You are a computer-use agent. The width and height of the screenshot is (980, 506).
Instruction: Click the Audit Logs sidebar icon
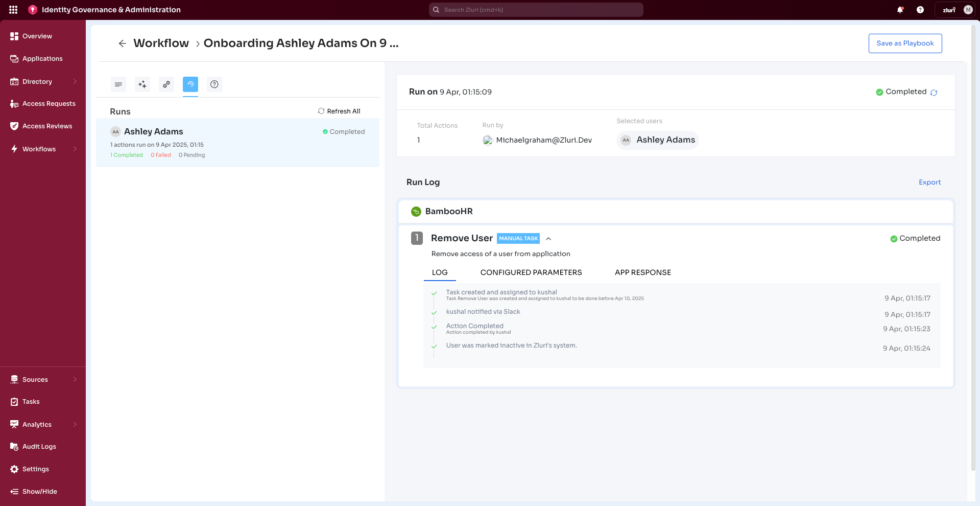click(x=14, y=447)
